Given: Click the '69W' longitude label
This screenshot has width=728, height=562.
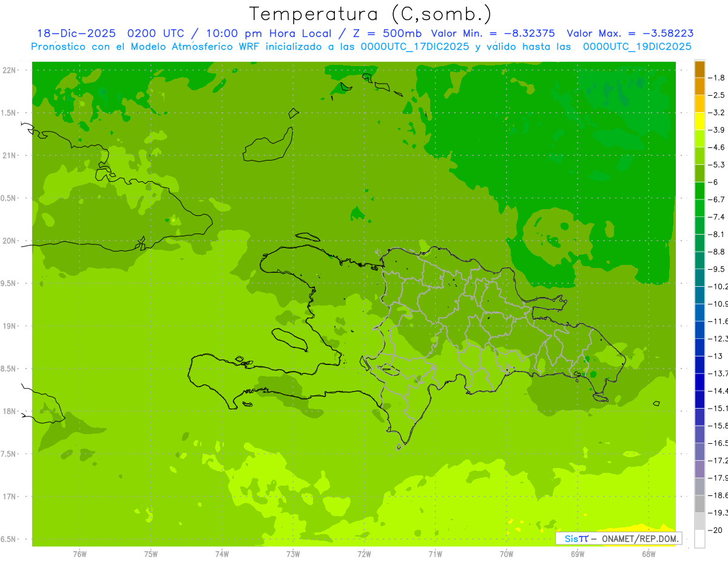Looking at the screenshot, I should (578, 554).
